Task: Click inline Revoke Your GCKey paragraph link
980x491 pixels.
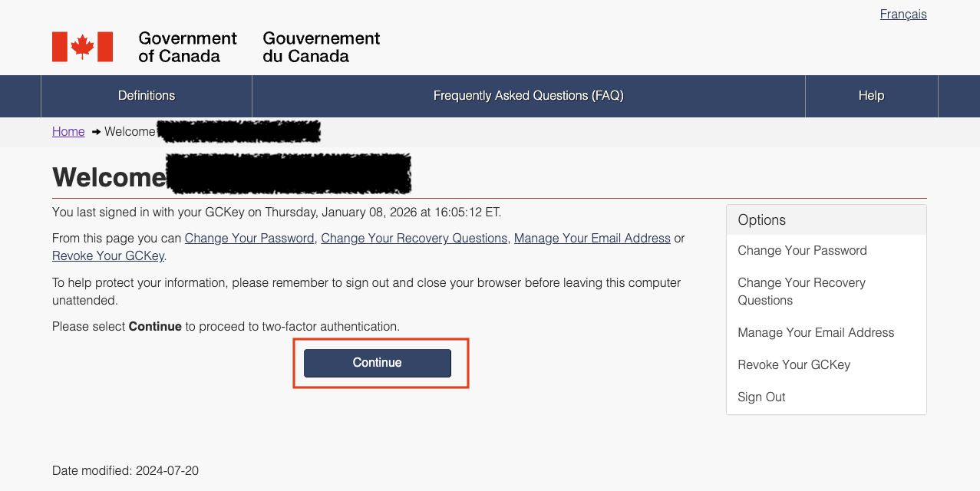Action: 108,256
